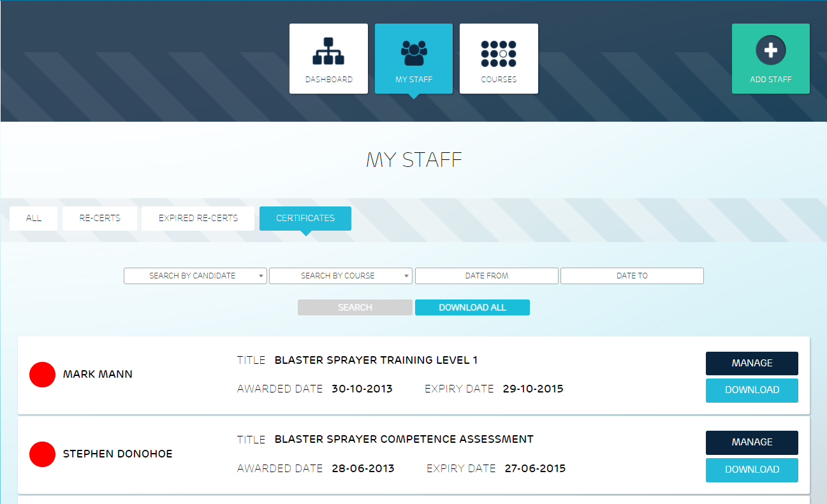The width and height of the screenshot is (827, 504).
Task: Open the Expired Re-Certs tab
Action: click(x=198, y=218)
